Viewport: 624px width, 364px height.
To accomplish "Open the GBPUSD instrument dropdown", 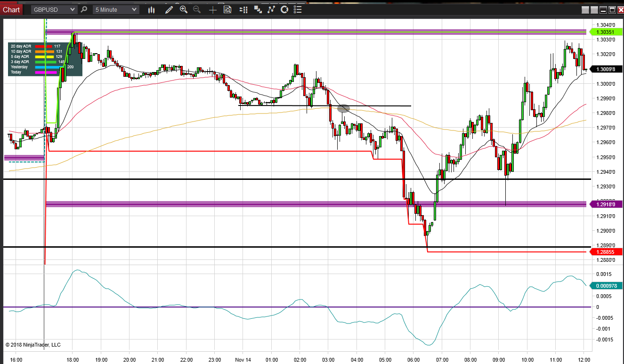I will (54, 9).
